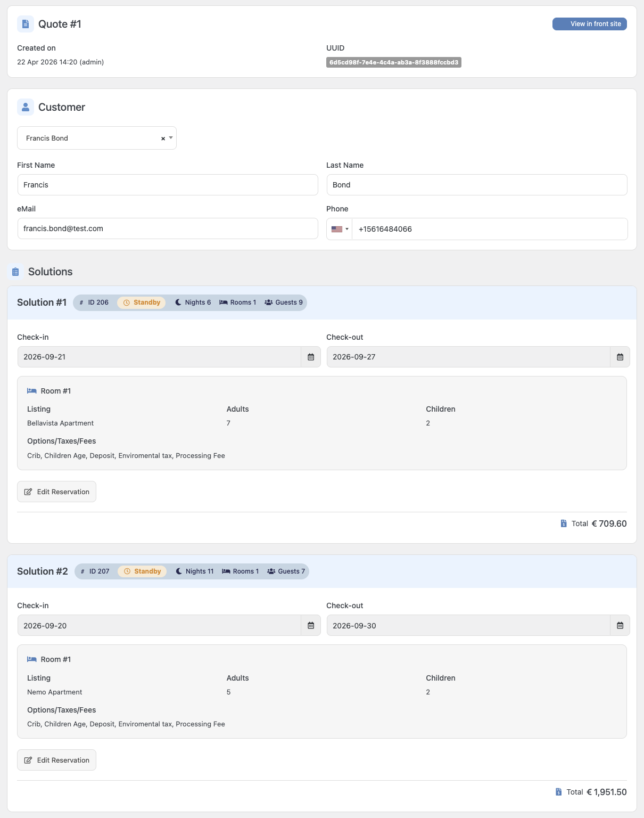Viewport: 644px width, 818px height.
Task: Edit Reservation for Solution #2
Action: [x=57, y=760]
